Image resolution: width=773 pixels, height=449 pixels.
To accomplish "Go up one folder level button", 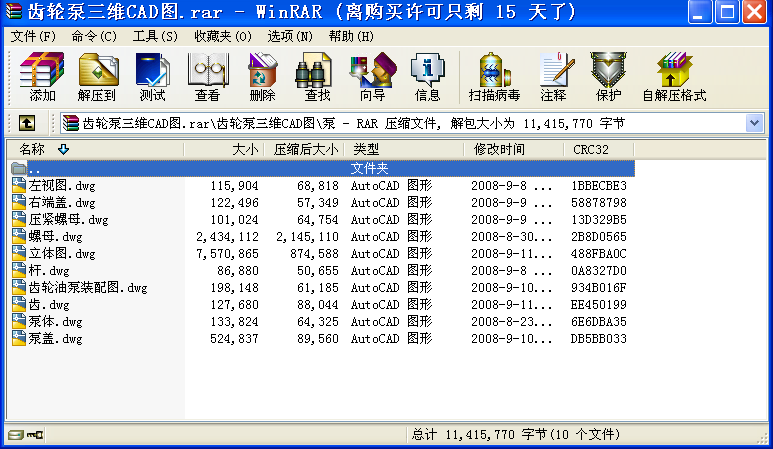I will point(27,123).
